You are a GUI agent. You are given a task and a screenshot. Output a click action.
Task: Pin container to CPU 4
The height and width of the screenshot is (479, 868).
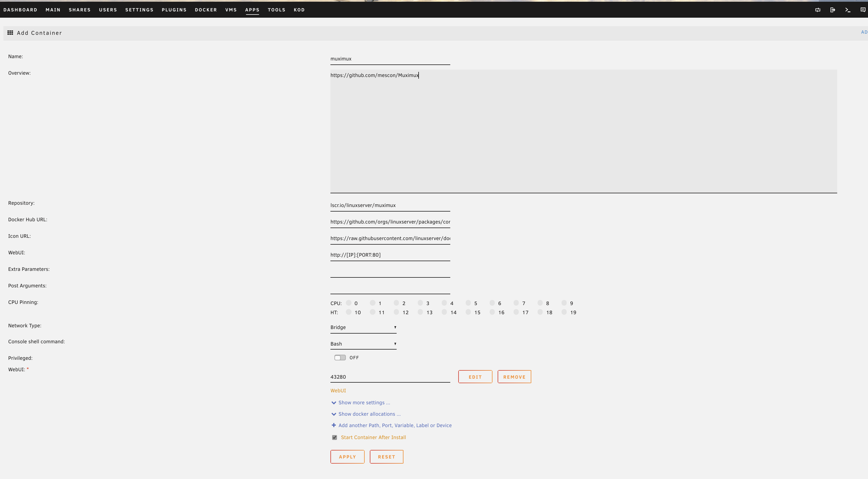445,303
